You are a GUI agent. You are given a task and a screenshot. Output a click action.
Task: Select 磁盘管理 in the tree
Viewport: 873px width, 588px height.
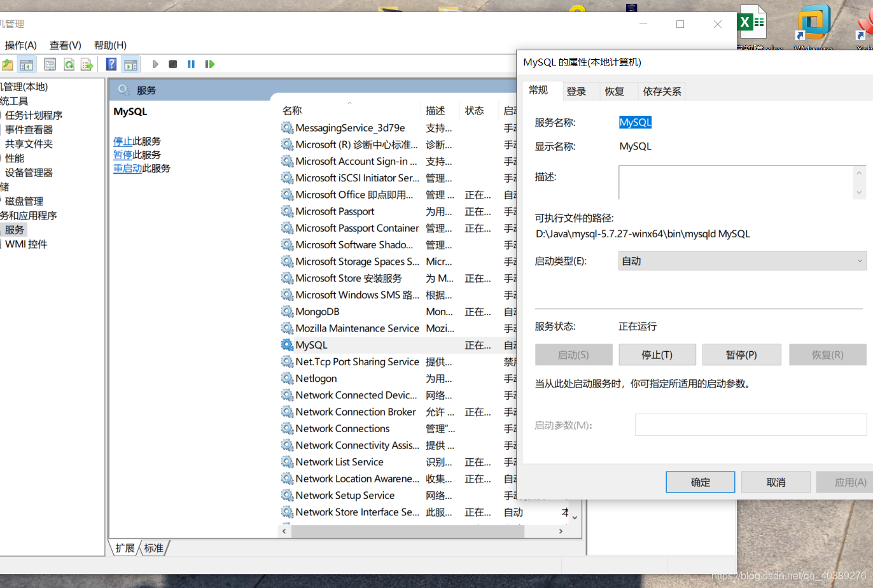[24, 201]
